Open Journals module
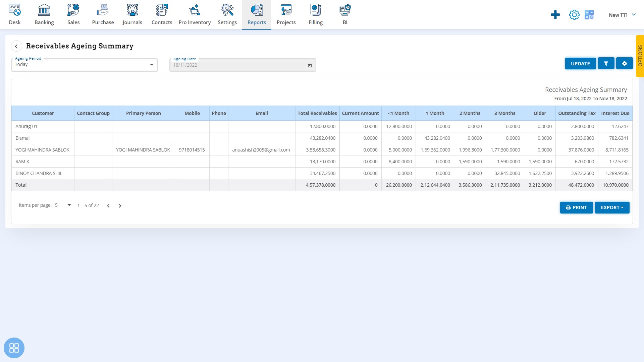Viewport: 644px width, 362px height. 132,14
